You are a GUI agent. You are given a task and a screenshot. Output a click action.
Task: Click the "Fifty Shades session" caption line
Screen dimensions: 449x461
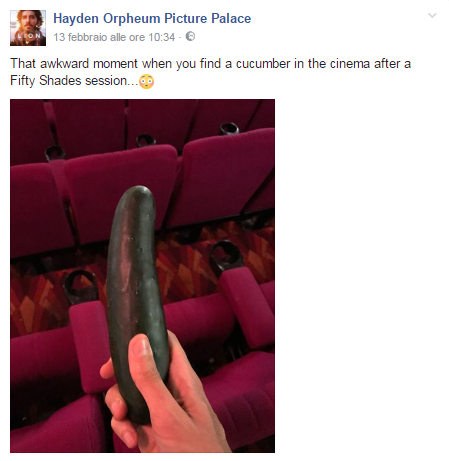point(74,81)
